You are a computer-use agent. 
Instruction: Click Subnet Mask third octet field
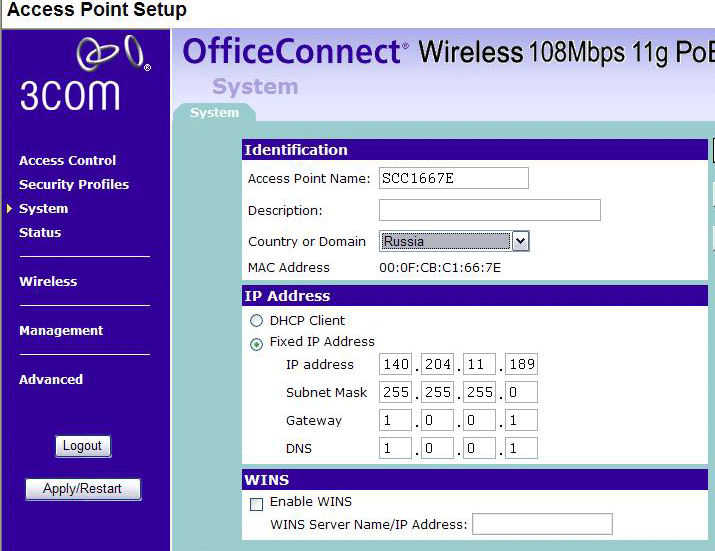pyautogui.click(x=479, y=392)
